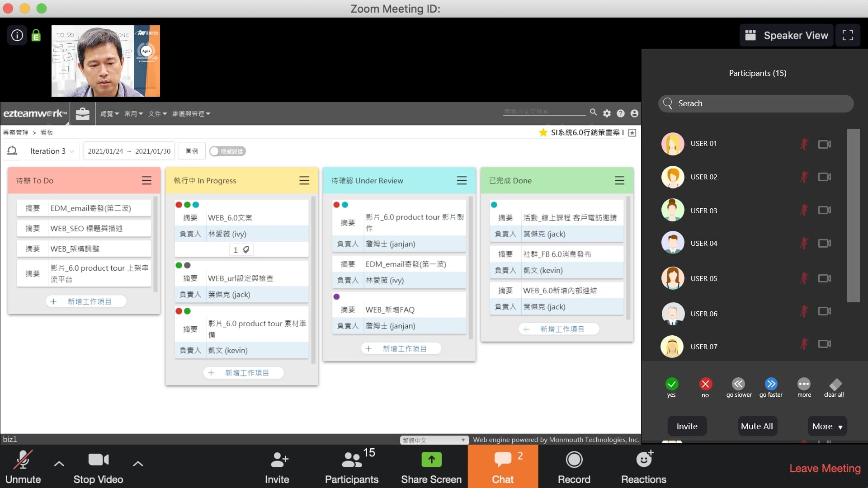Click Leave Meeting
Viewport: 868px width, 488px height.
pyautogui.click(x=825, y=468)
